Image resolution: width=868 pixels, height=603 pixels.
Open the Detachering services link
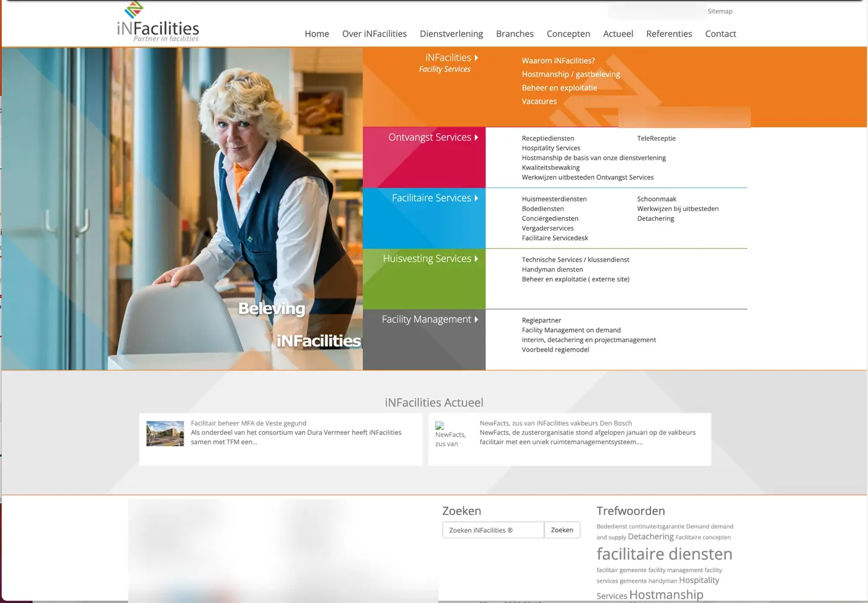click(655, 219)
